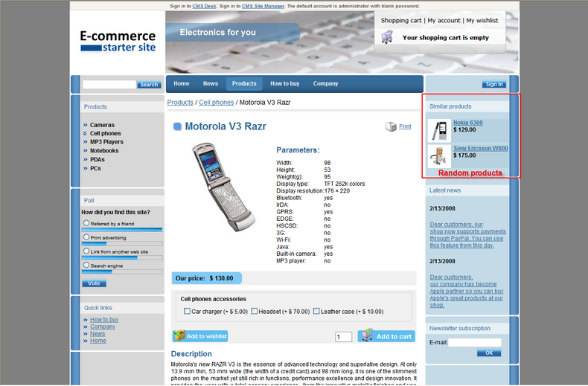Click the Motorola V3 Razr product image
Screen dimensions: 588x386
click(223, 187)
